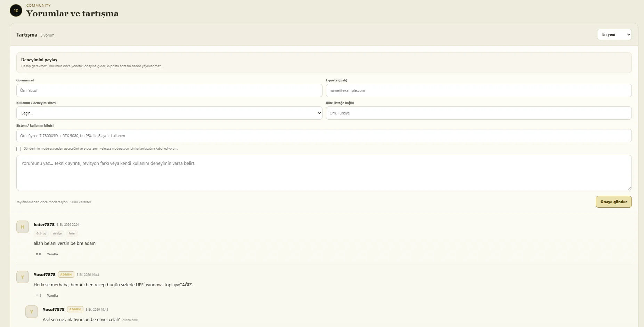Click the username 'hater7878'

(44, 225)
